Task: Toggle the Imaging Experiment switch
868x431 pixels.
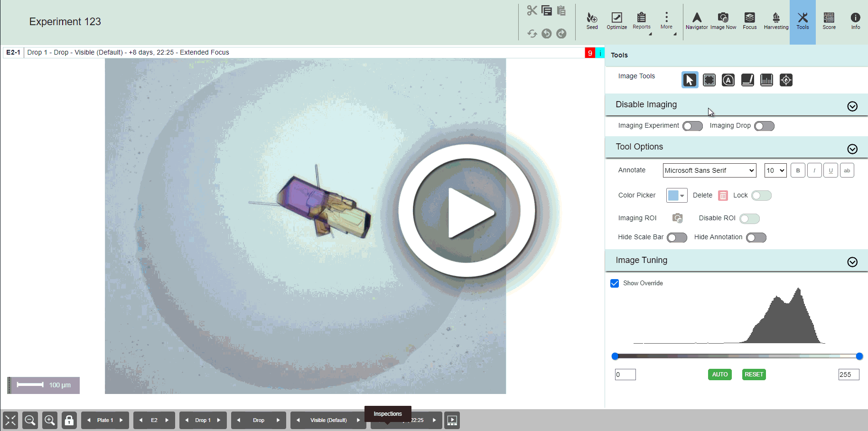Action: pos(692,126)
